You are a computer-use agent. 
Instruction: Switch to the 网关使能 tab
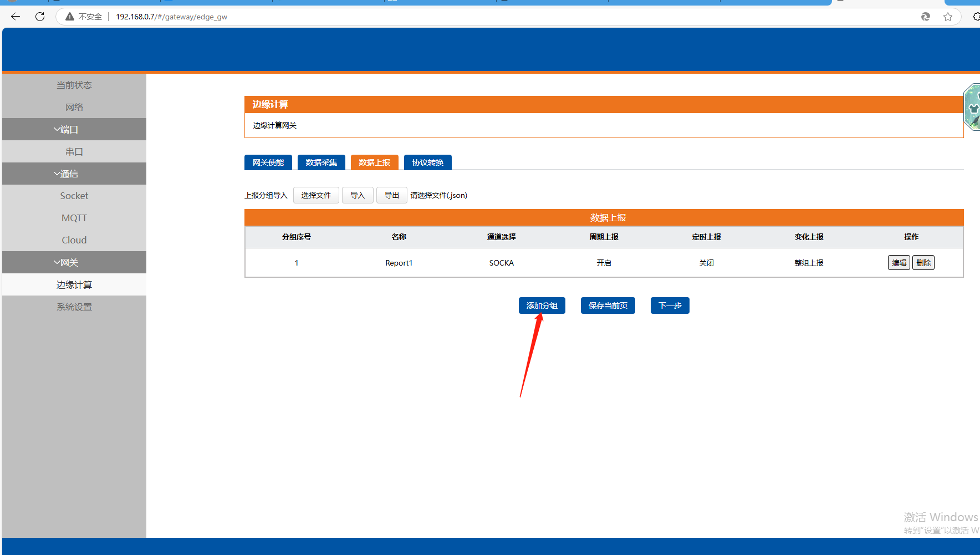pos(268,162)
